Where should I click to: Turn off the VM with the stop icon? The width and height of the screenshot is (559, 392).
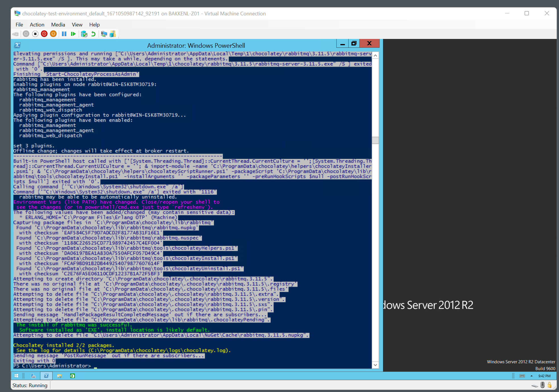click(35, 34)
